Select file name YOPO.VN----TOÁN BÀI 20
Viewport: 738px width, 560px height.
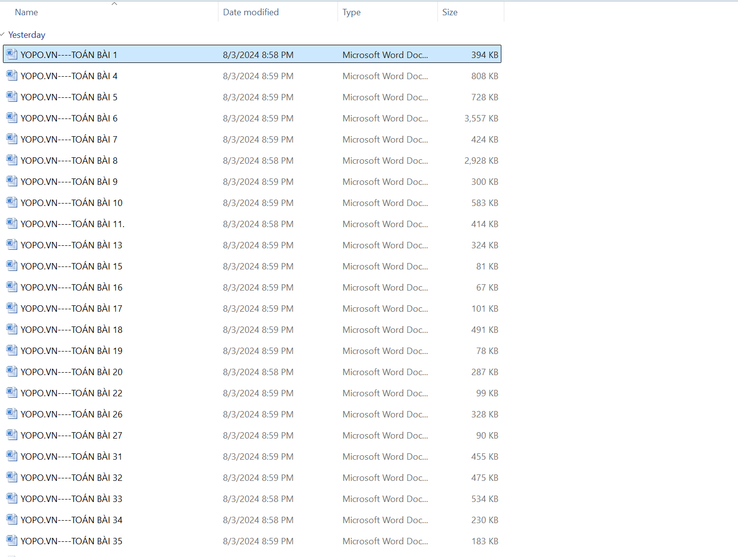71,372
